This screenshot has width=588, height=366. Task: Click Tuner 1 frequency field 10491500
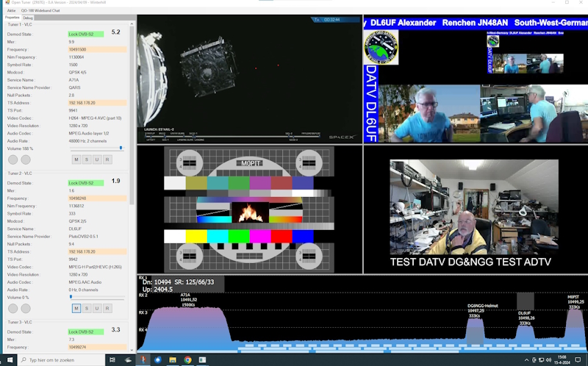click(x=97, y=49)
